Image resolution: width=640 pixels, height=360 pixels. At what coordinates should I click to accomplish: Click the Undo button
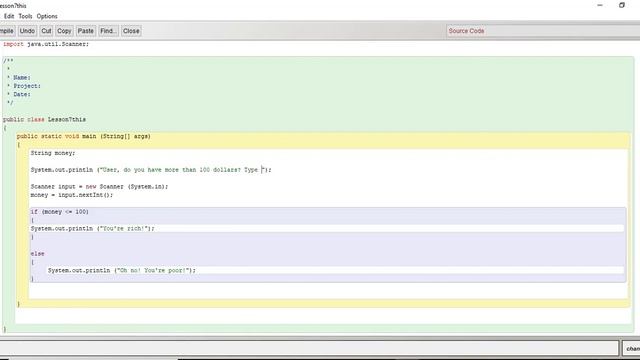27,31
